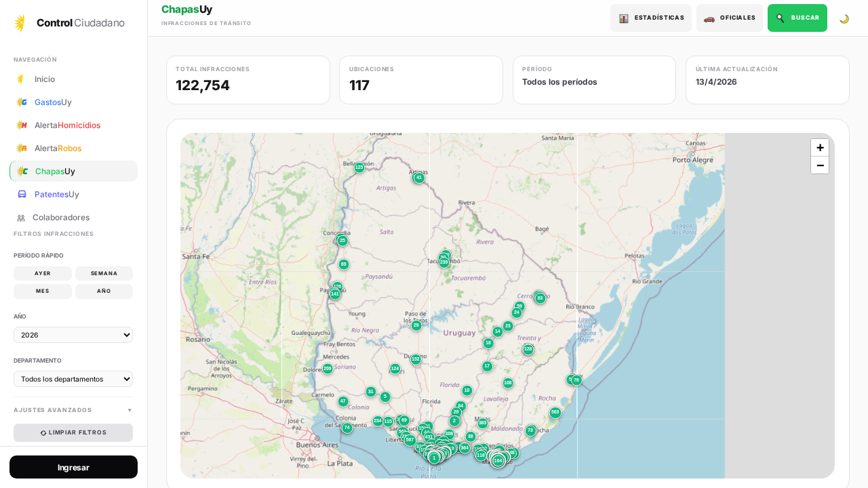Open the Oficiales car button
868x488 pixels.
pos(729,18)
